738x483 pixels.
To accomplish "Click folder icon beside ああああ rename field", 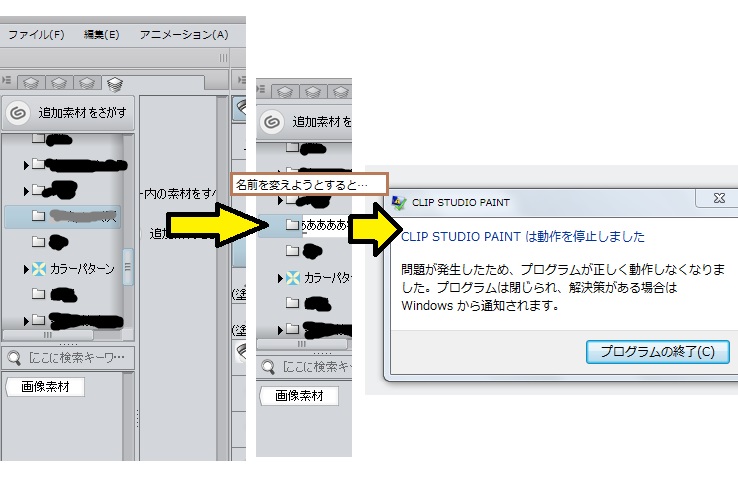I will point(292,225).
